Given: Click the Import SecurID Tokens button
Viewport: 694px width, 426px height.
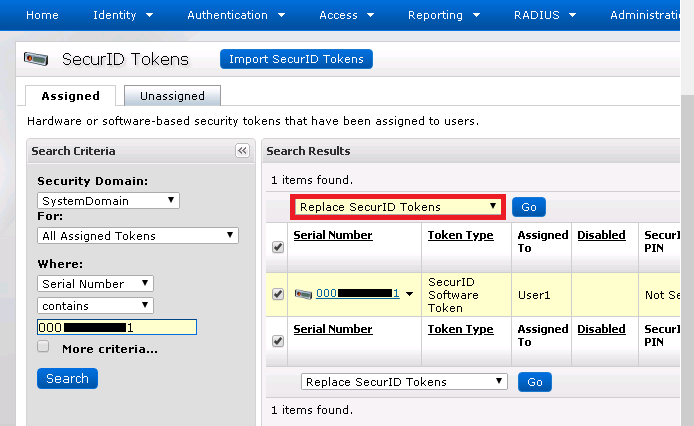Looking at the screenshot, I should point(296,59).
